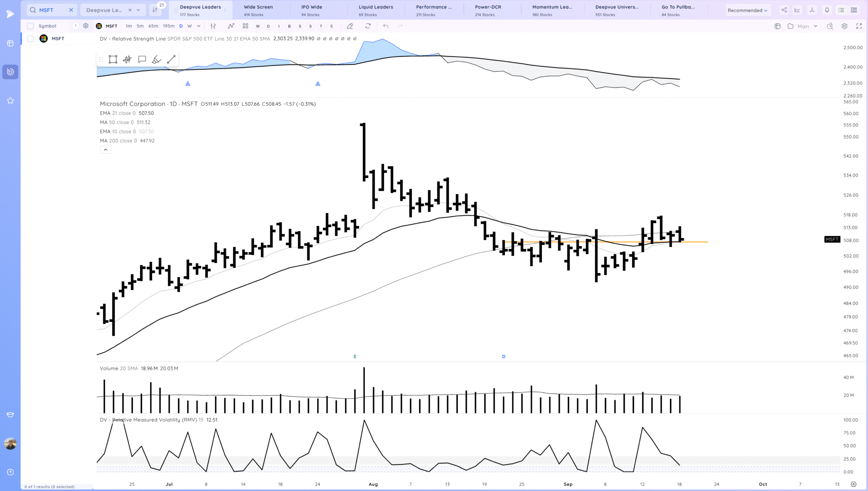Open the line chart view icon in top bar
The height and width of the screenshot is (491, 868).
[x=797, y=10]
